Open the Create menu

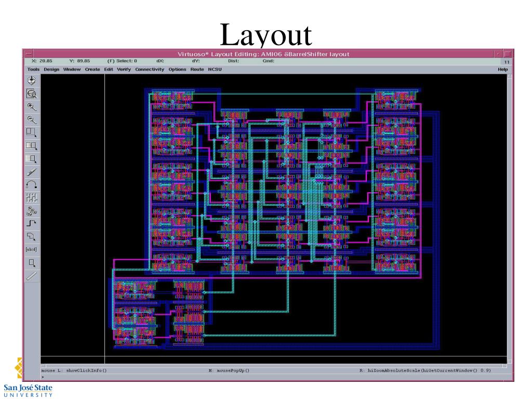pyautogui.click(x=92, y=69)
